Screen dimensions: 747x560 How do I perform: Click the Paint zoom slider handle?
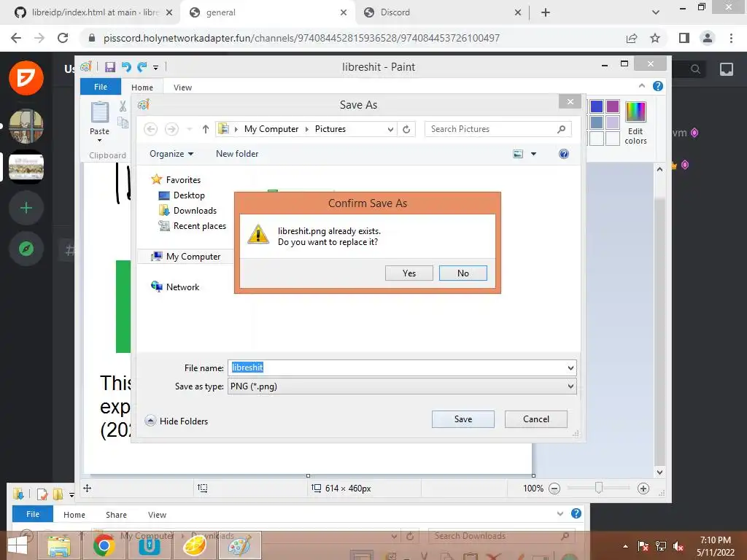(x=599, y=488)
